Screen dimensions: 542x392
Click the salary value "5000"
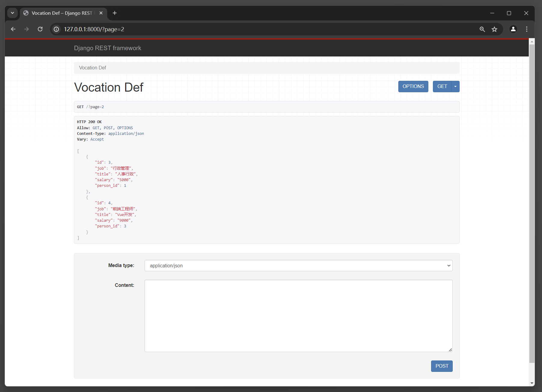click(x=124, y=180)
